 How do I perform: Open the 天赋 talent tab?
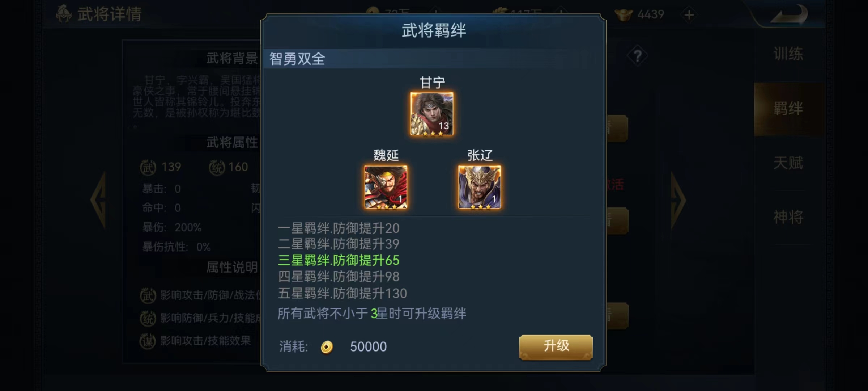788,163
